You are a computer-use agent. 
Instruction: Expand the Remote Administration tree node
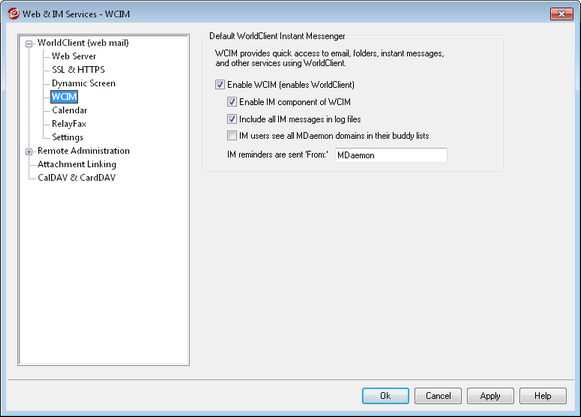click(29, 152)
